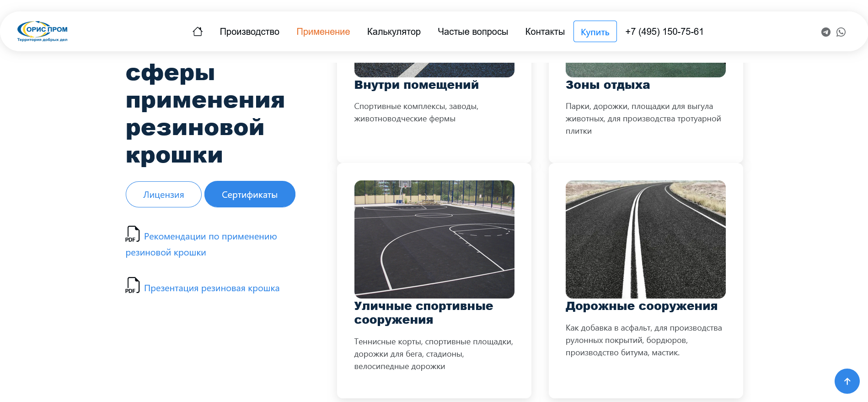Open the WhatsApp contact icon

[x=841, y=32]
